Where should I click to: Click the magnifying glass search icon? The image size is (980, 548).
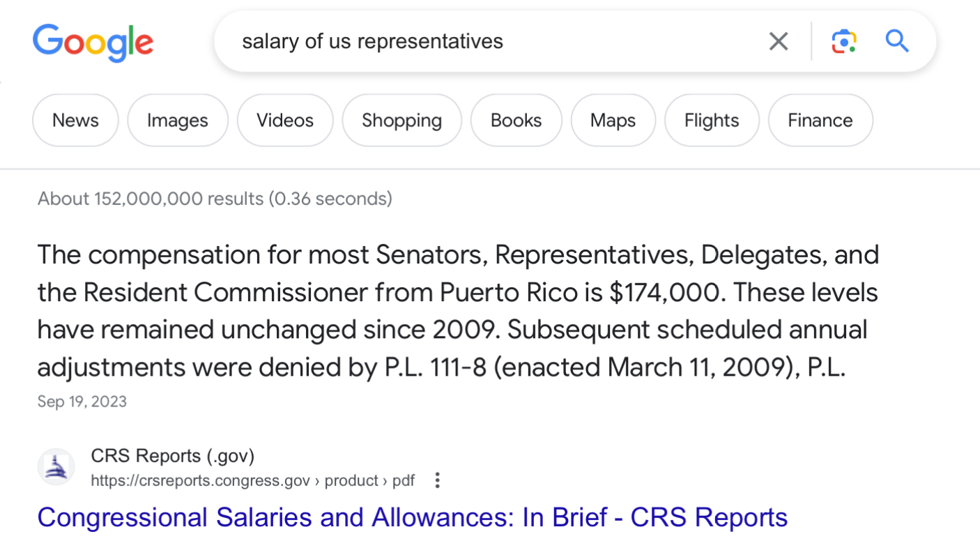(897, 42)
